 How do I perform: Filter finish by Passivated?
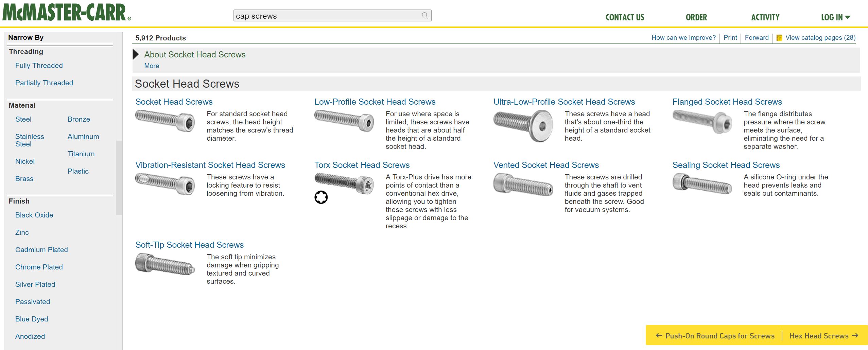point(33,302)
